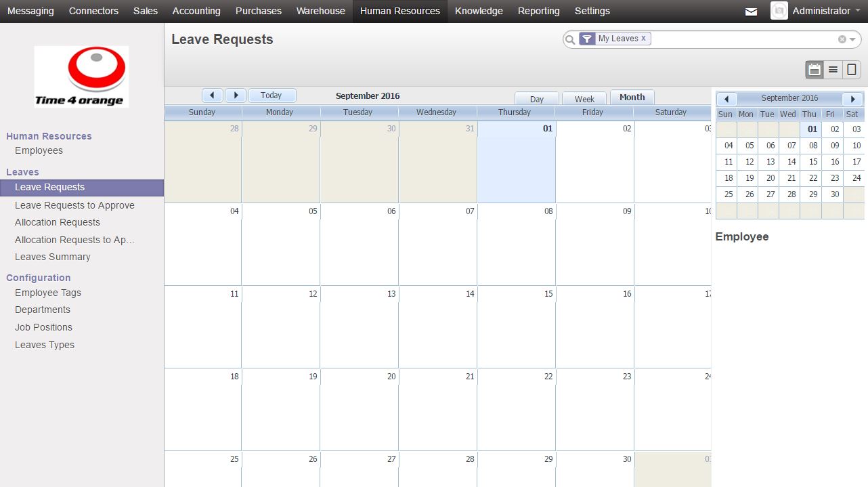
Task: Select 09 in the mini calendar
Action: point(833,146)
